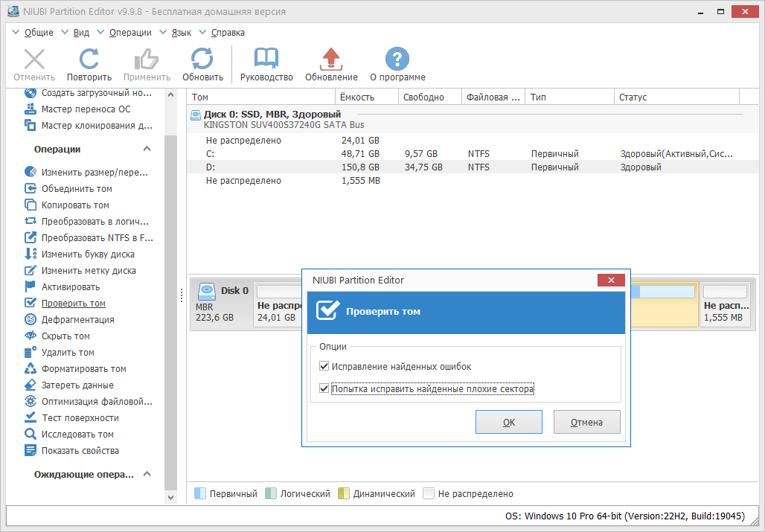Screen dimensions: 765x532
Task: Collapse the Ожидающие операции section
Action: pos(147,474)
